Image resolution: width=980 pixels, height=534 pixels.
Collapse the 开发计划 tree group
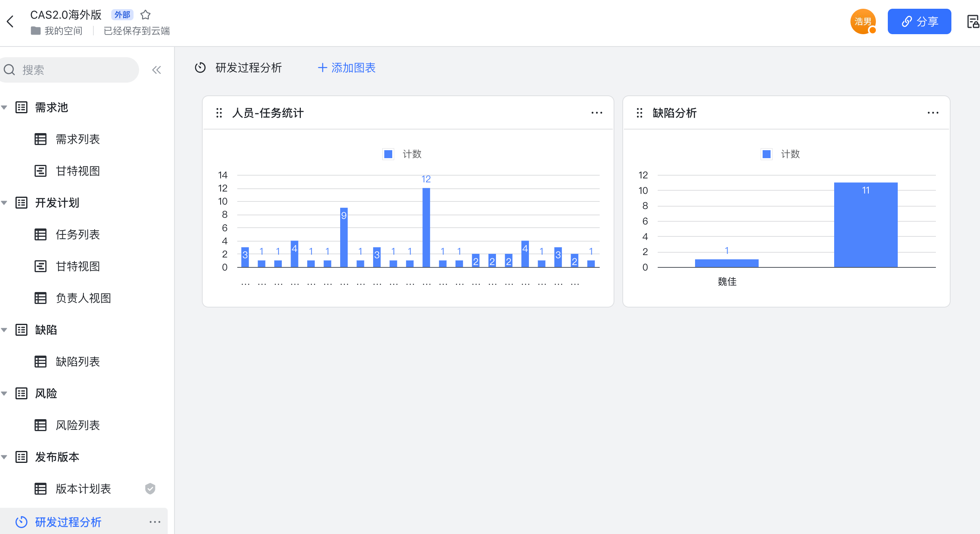(4, 203)
